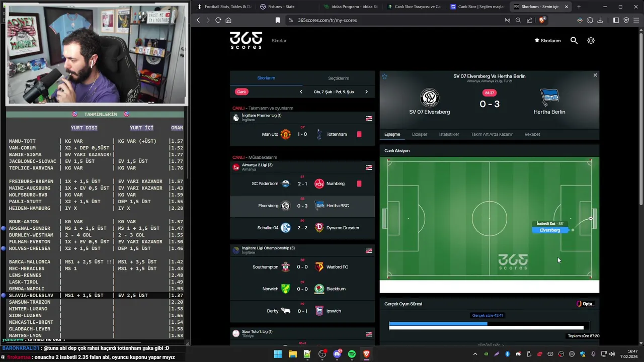The width and height of the screenshot is (644, 362).
Task: Open the search magnifier on 365scores header
Action: tap(574, 40)
